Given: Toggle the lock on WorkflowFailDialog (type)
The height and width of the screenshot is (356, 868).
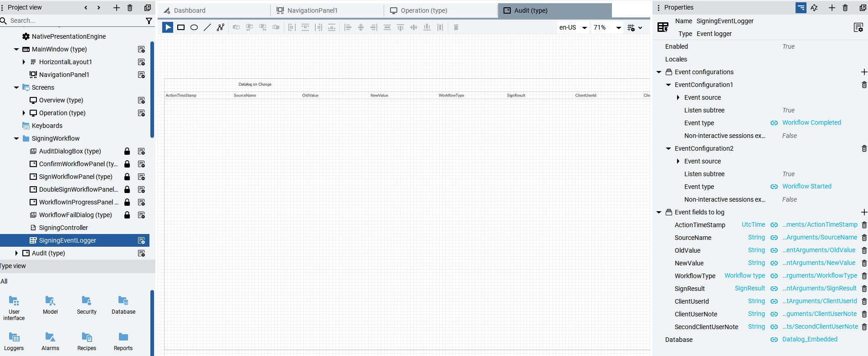Looking at the screenshot, I should (x=127, y=215).
